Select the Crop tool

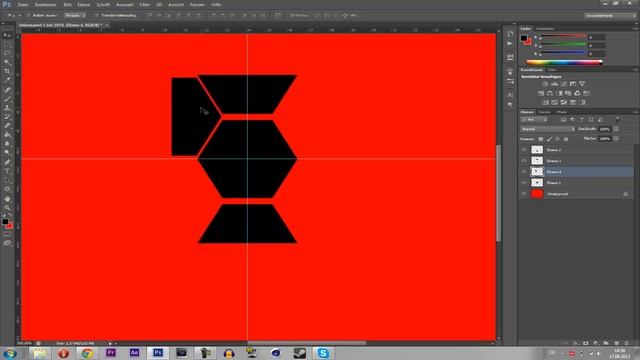point(7,71)
